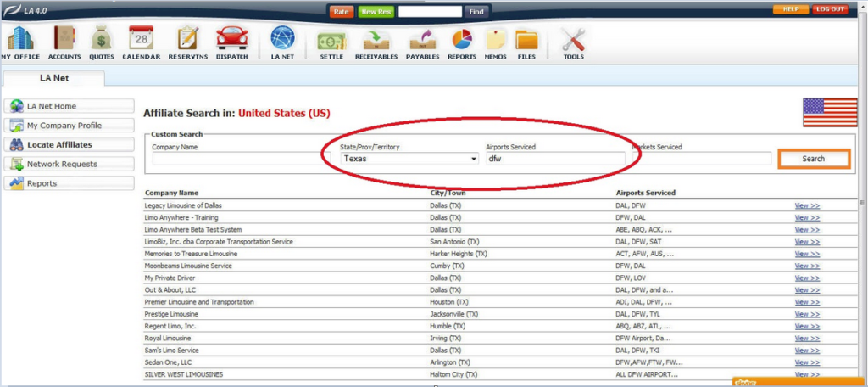Click the Airports Serviced input field
The image size is (868, 387).
[555, 159]
